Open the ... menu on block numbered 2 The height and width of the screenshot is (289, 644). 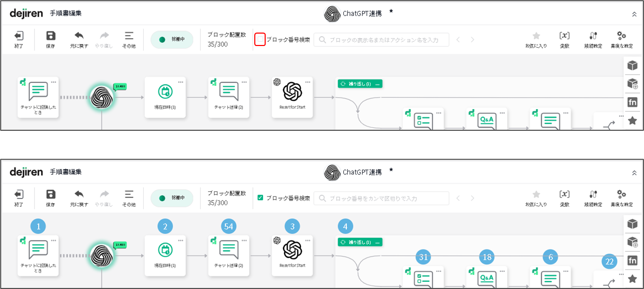coord(180,240)
